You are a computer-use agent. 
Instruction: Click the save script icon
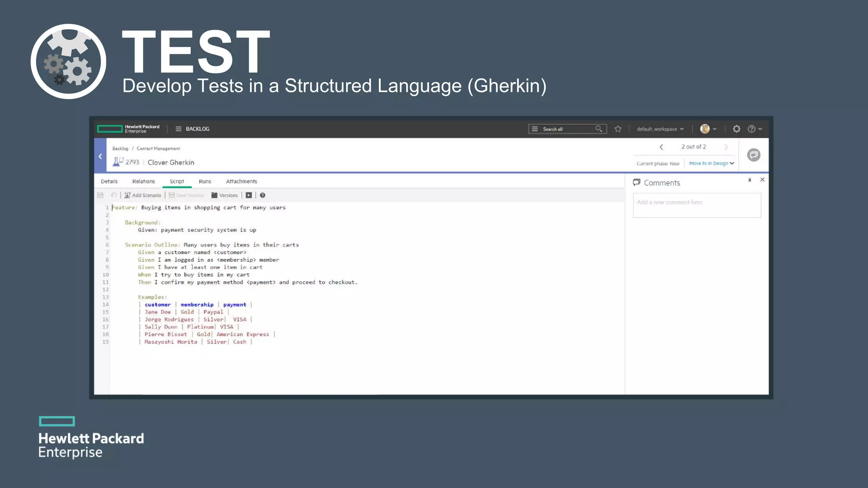click(x=100, y=195)
